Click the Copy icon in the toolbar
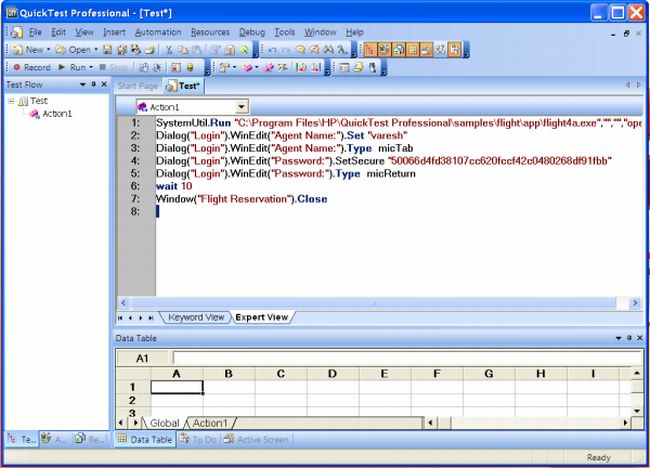650x468 pixels. click(182, 50)
